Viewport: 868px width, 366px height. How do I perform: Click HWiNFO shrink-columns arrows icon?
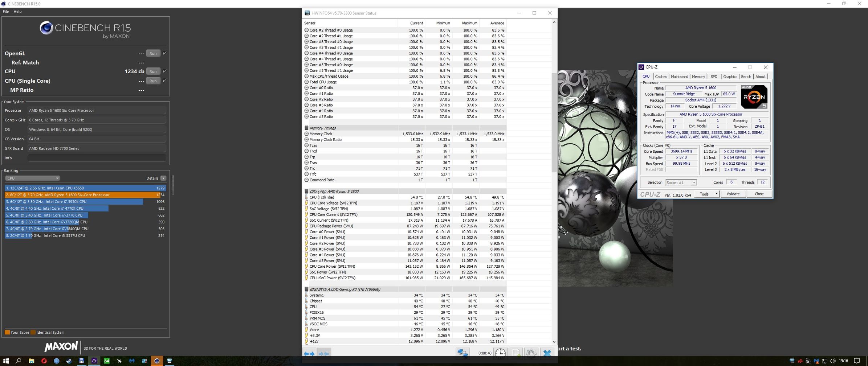tap(323, 353)
